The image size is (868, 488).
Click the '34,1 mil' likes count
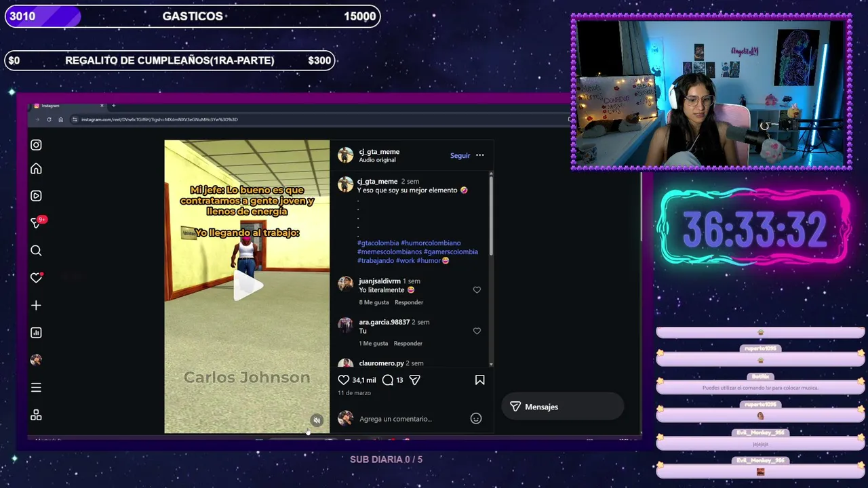click(364, 380)
